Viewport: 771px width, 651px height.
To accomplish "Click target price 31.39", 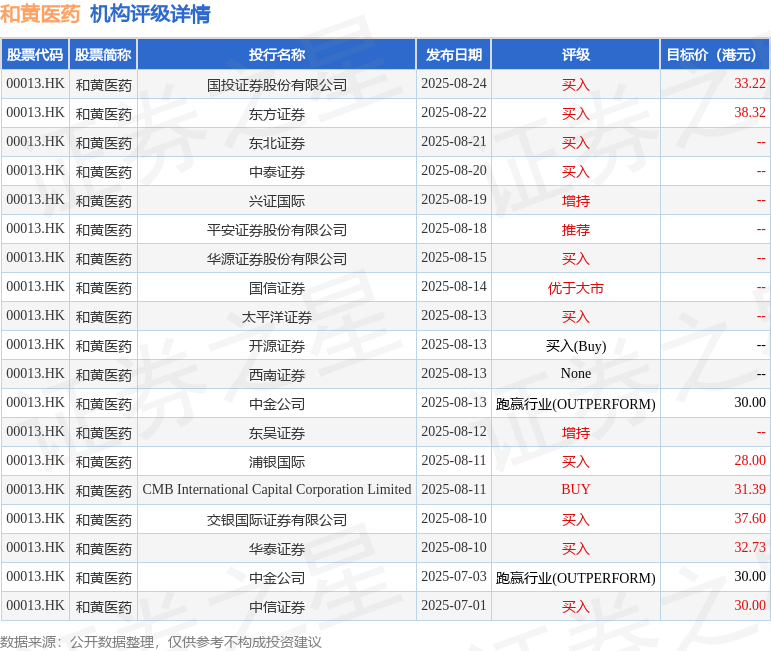I will (749, 490).
